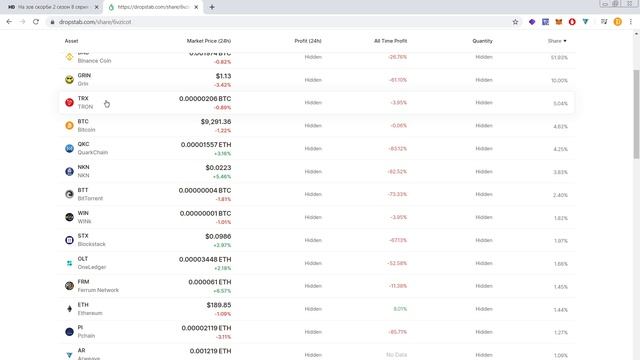The image size is (640, 360).
Task: Open the media control playlist icon
Action: click(x=604, y=22)
